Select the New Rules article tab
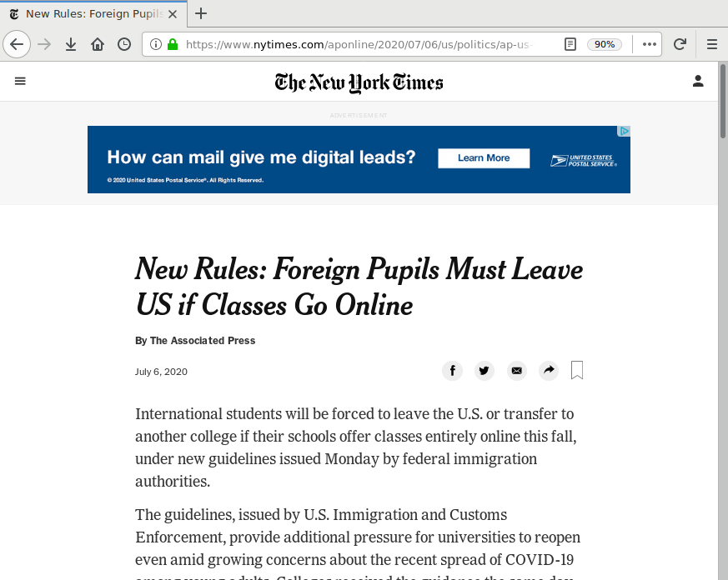 (93, 13)
